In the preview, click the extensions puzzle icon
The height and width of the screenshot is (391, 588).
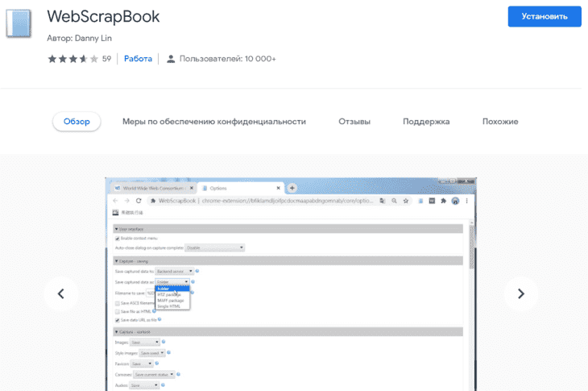pos(444,201)
